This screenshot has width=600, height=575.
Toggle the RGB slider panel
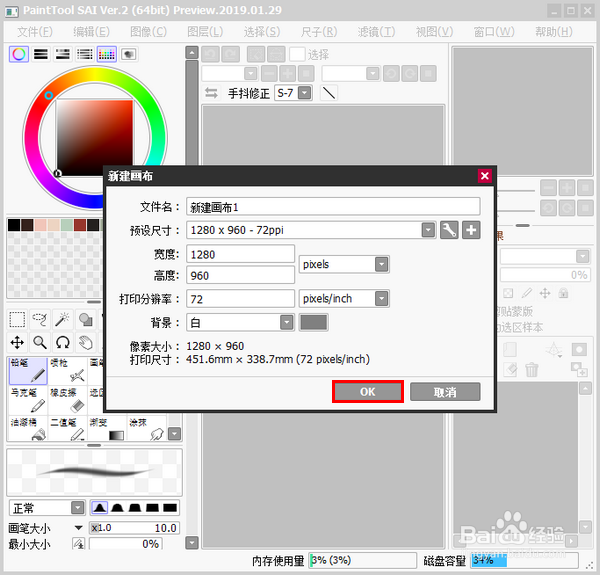pyautogui.click(x=41, y=54)
